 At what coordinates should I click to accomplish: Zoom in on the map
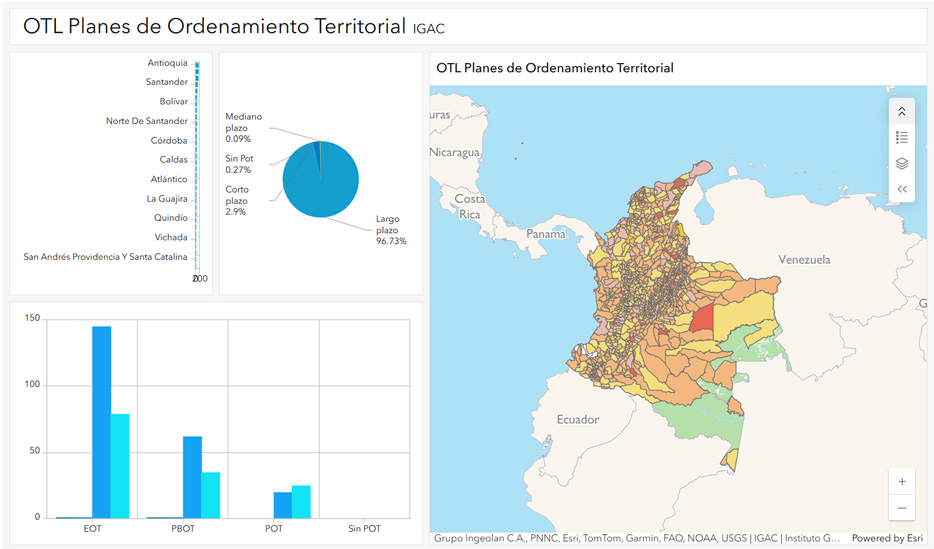tap(902, 481)
